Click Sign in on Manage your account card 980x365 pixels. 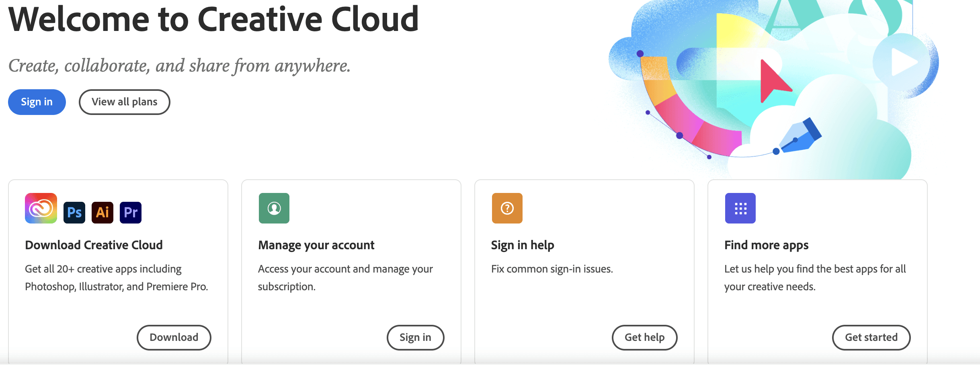pos(415,338)
